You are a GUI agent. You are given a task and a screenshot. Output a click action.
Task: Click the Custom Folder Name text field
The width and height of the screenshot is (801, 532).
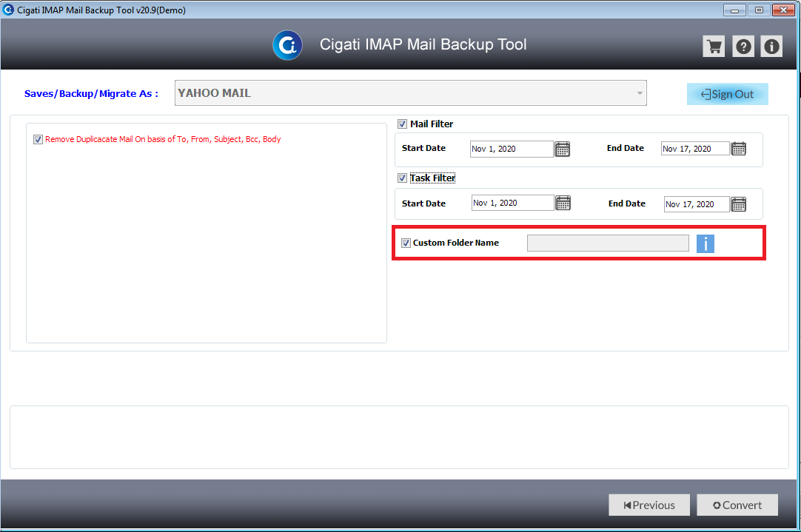(608, 243)
